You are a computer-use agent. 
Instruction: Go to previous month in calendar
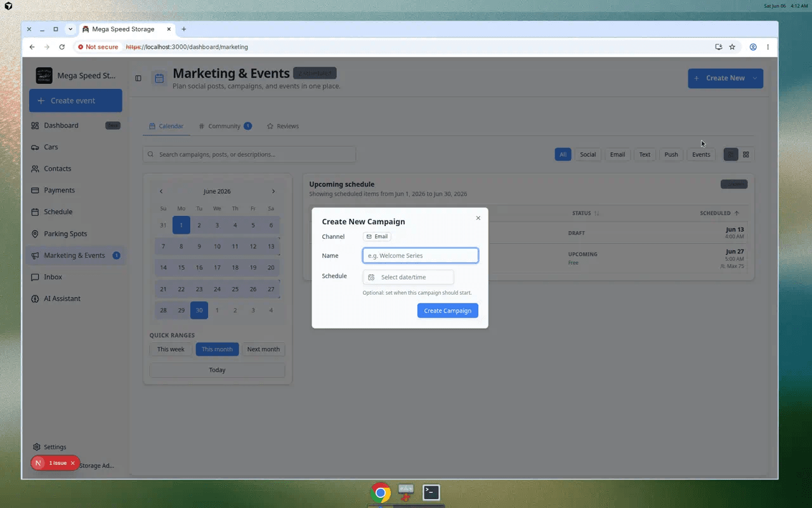point(161,191)
